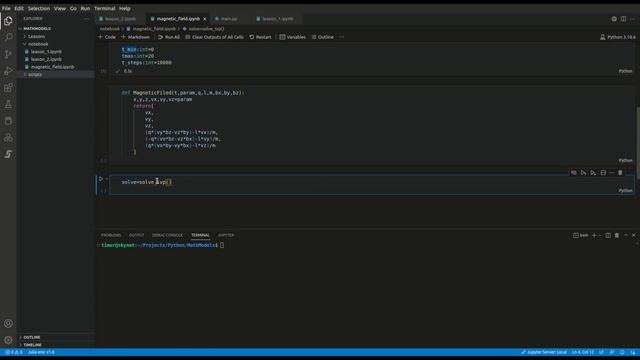Open the Selection menu
The height and width of the screenshot is (360, 640).
(39, 8)
